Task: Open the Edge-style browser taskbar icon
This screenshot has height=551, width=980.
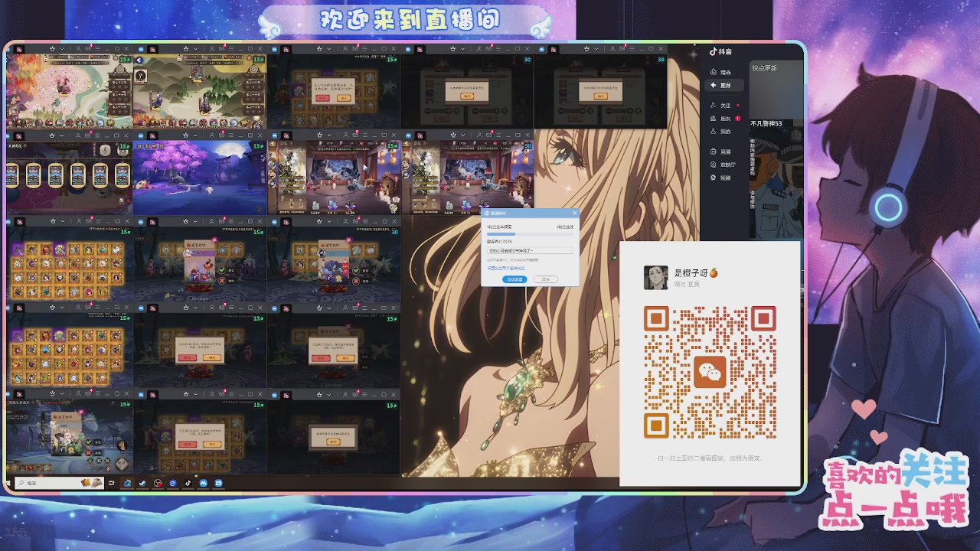Action: tap(128, 483)
